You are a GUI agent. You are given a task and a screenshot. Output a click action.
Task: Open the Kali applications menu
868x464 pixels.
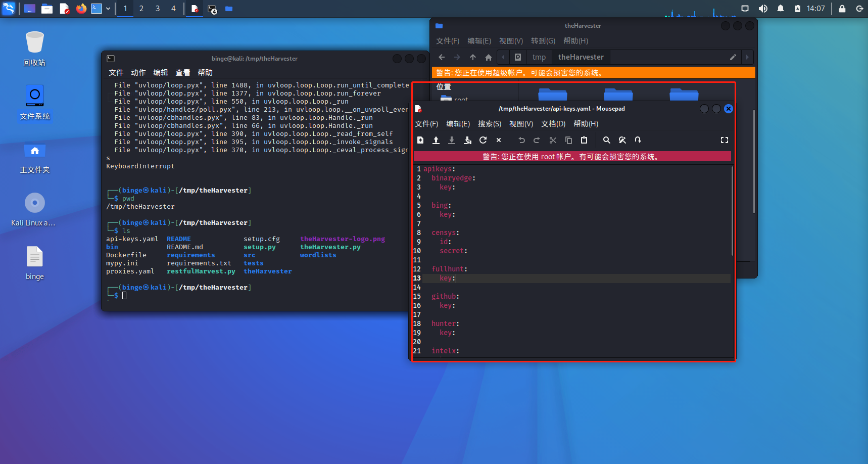(9, 8)
